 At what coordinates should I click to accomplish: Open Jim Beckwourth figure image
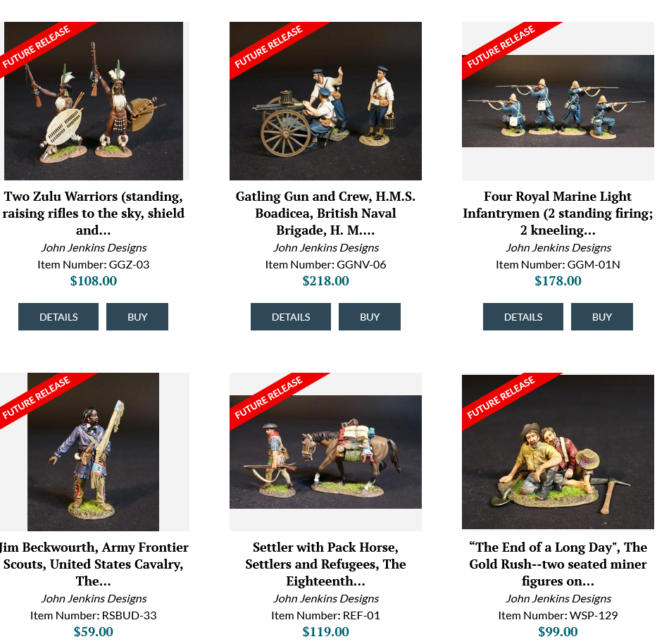coord(93,452)
